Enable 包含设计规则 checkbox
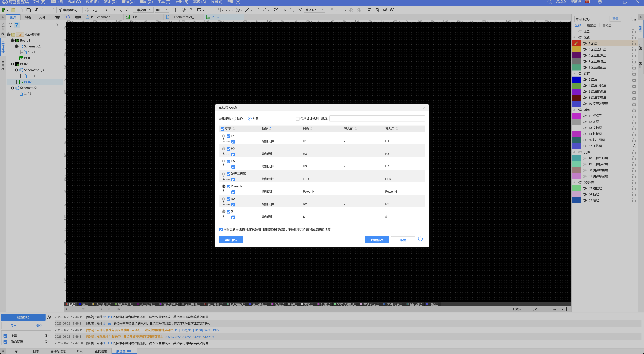The height and width of the screenshot is (354, 644). tap(297, 119)
